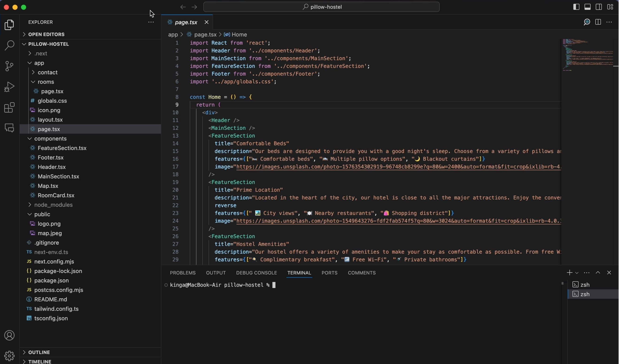The height and width of the screenshot is (364, 619).
Task: Open globals.css in the explorer
Action: point(90,101)
